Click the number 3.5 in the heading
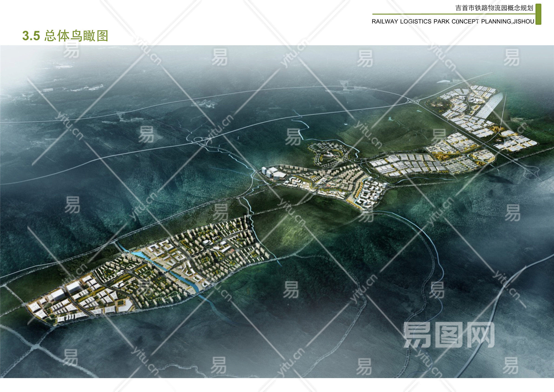Image resolution: width=554 pixels, height=392 pixels. click(x=31, y=36)
